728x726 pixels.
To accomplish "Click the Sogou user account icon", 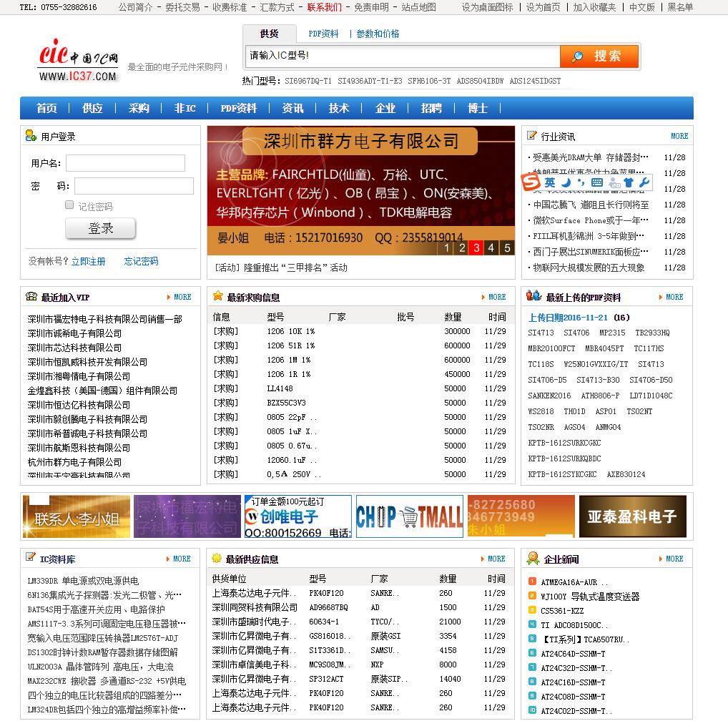I will coord(614,183).
